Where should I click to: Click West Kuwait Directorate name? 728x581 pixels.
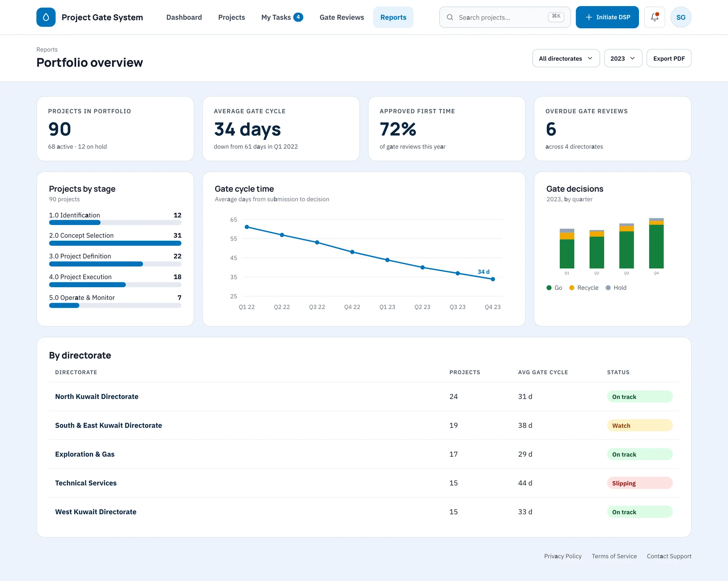(95, 512)
